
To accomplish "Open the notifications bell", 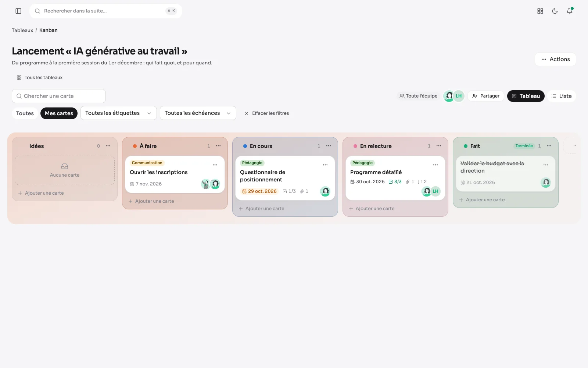I will 570,11.
